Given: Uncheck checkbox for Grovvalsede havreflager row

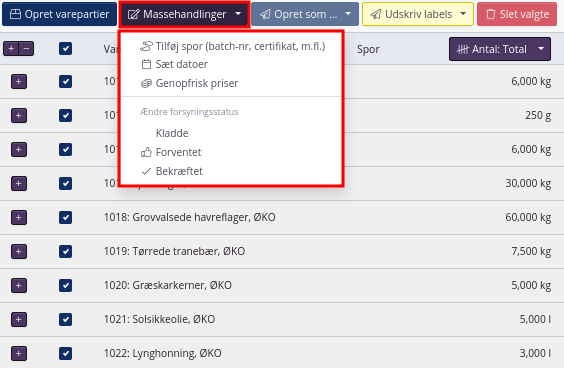Looking at the screenshot, I should click(x=65, y=217).
